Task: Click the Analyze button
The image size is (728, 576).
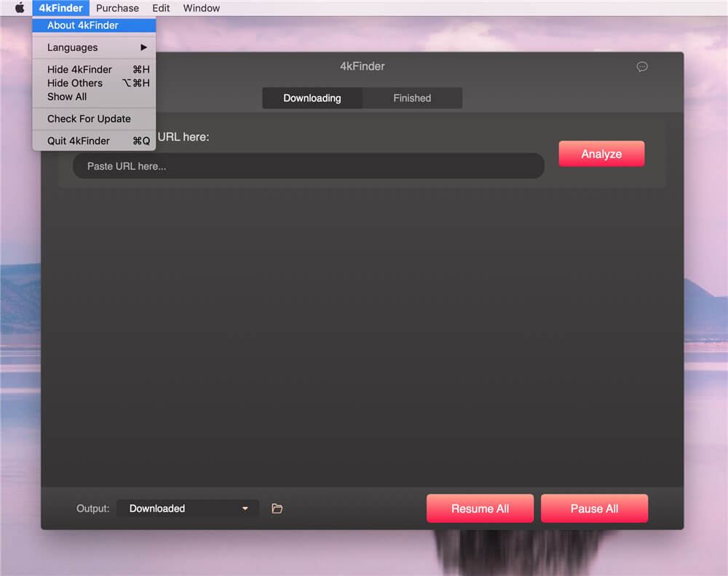Action: pyautogui.click(x=601, y=154)
